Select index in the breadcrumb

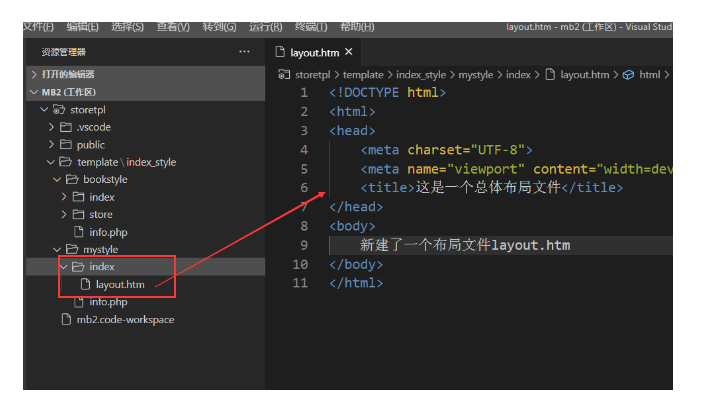coord(518,74)
